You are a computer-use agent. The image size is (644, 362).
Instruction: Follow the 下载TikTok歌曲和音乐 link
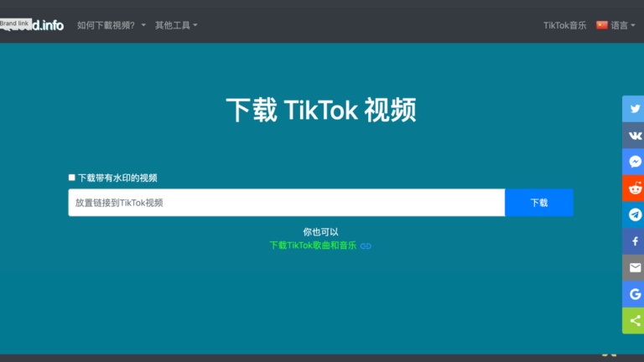coord(313,246)
